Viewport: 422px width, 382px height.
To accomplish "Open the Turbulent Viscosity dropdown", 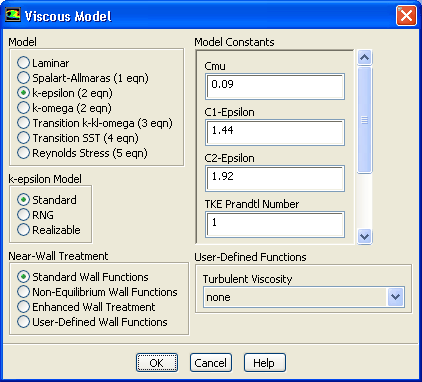I will (x=304, y=297).
